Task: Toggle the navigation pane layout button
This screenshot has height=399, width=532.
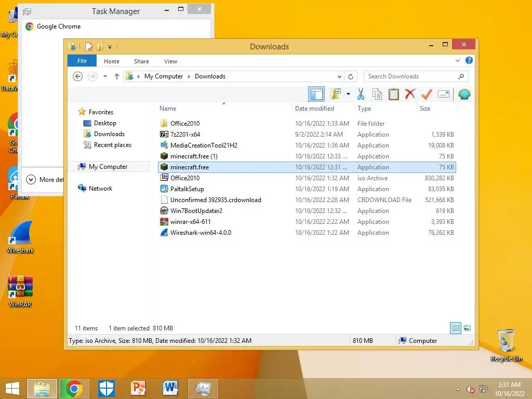Action: click(x=316, y=94)
